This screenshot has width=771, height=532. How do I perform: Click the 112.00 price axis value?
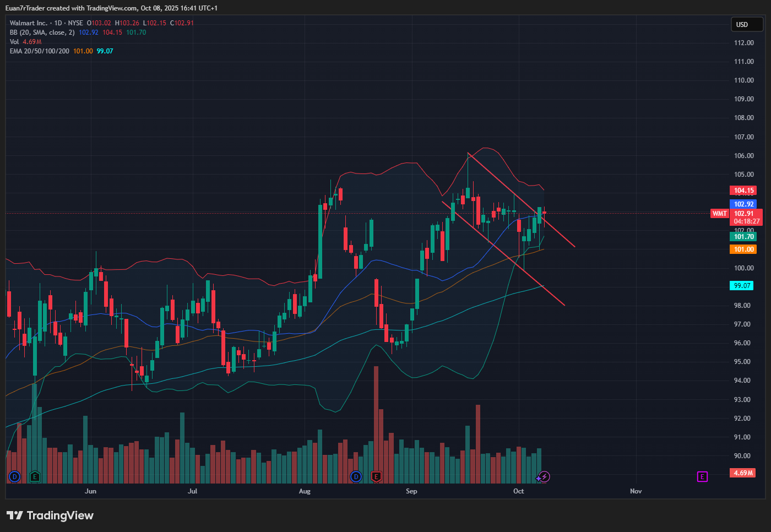coord(743,43)
